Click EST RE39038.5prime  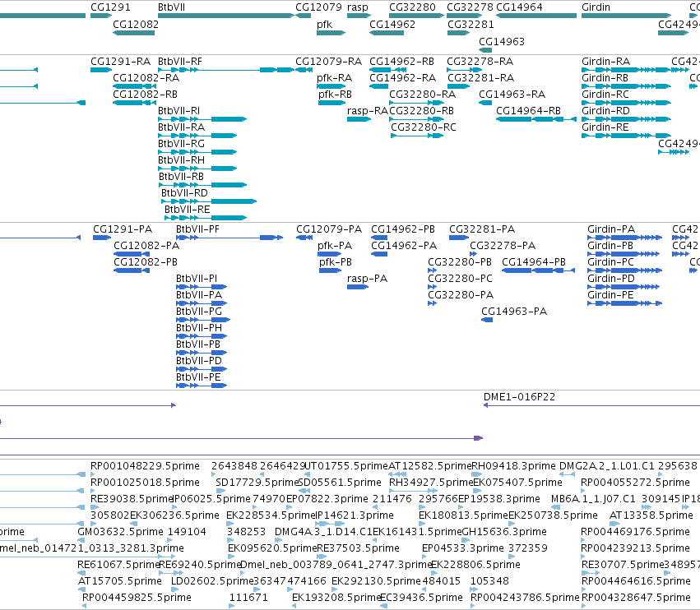132,499
